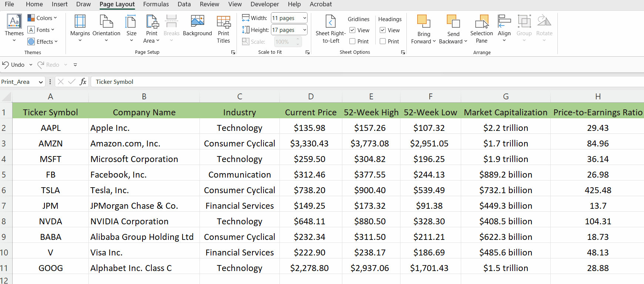Switch to the Data tab

point(184,4)
